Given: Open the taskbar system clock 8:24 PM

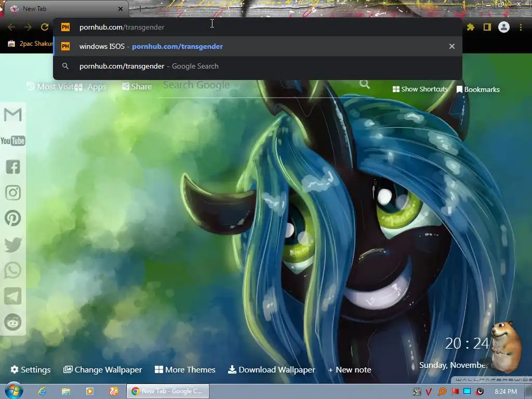Looking at the screenshot, I should pyautogui.click(x=506, y=392).
